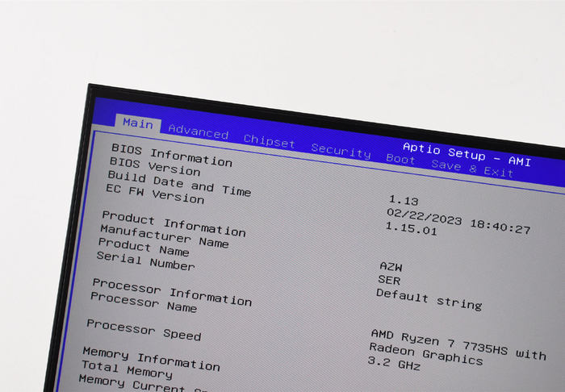
Task: Click the Product Information heading
Action: (174, 223)
